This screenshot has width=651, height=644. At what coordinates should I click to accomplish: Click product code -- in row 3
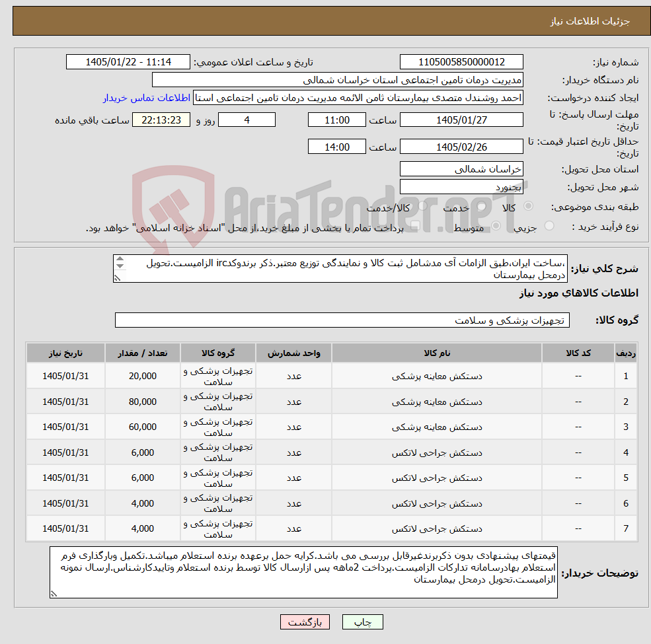click(x=578, y=427)
